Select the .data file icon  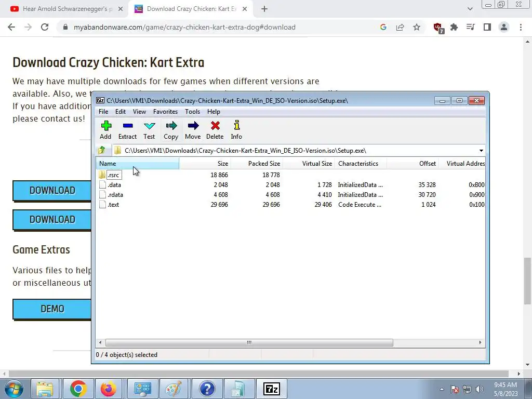[102, 184]
